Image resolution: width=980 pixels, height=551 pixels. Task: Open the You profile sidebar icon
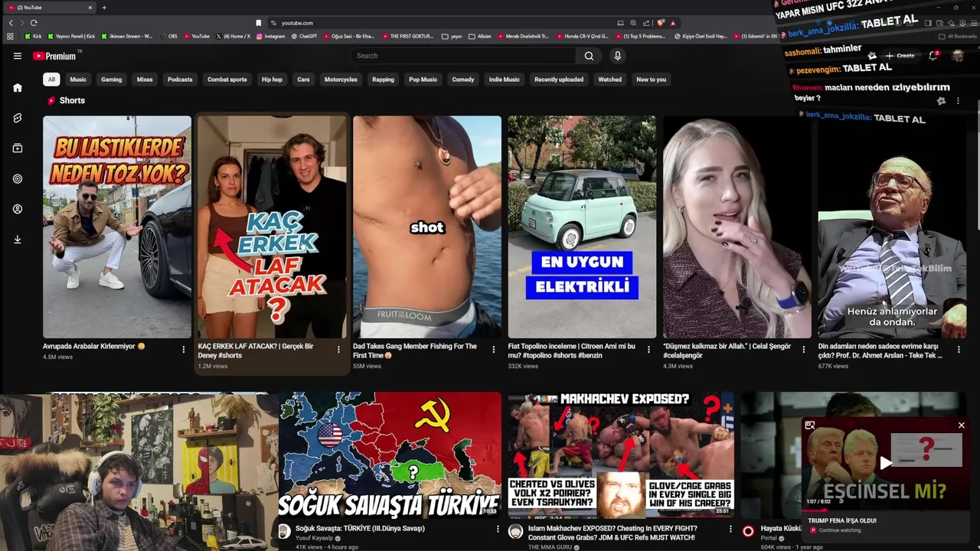click(17, 209)
